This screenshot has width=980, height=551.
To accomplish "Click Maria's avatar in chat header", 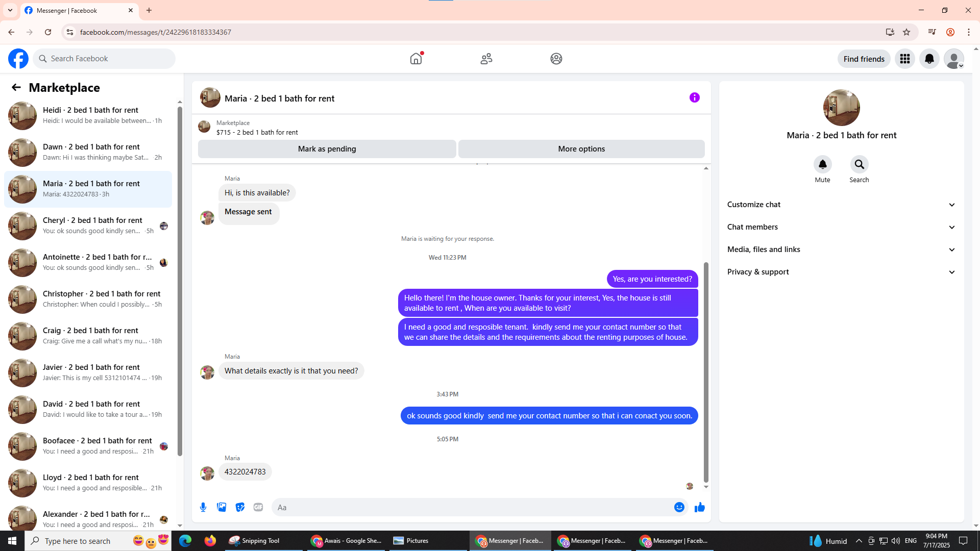I will [x=210, y=97].
